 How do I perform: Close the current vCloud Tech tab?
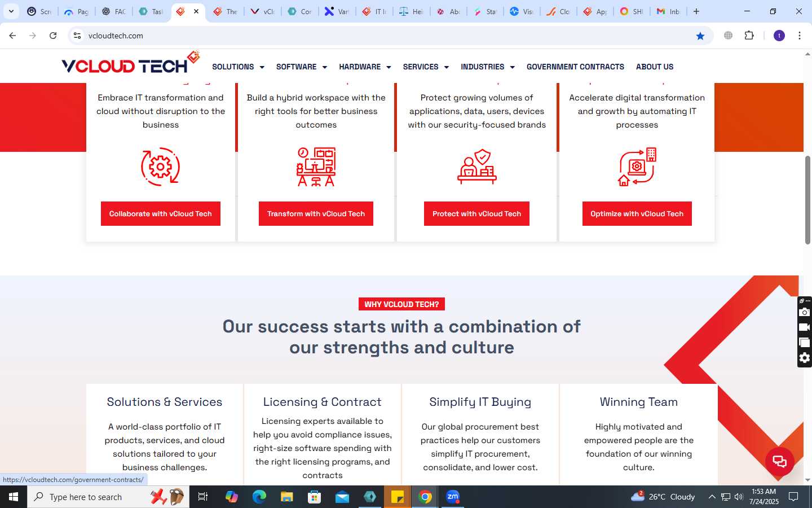tap(196, 11)
